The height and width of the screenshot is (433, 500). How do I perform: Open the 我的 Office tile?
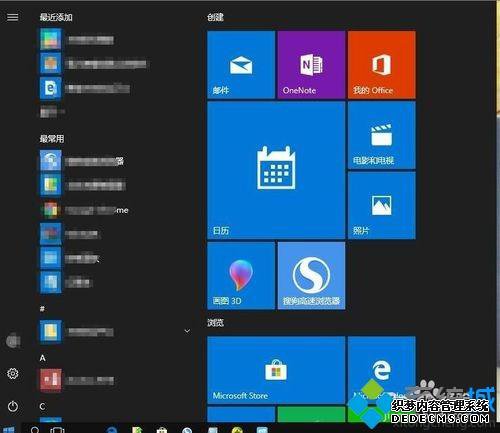click(382, 65)
